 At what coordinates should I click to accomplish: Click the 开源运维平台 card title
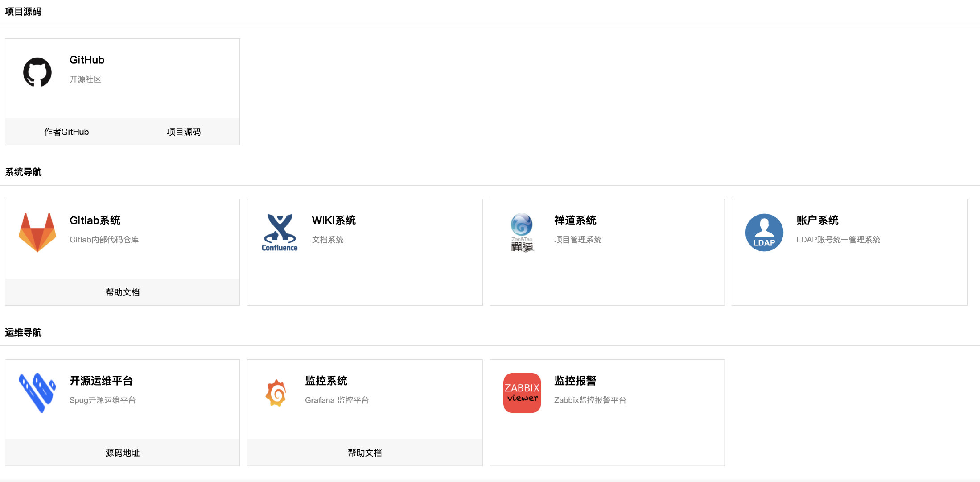[x=101, y=381]
